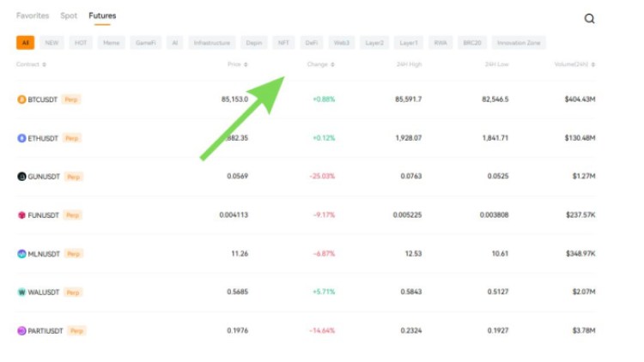Click PARTIUSDT change value -14.64%
This screenshot has width=644, height=362.
(322, 330)
